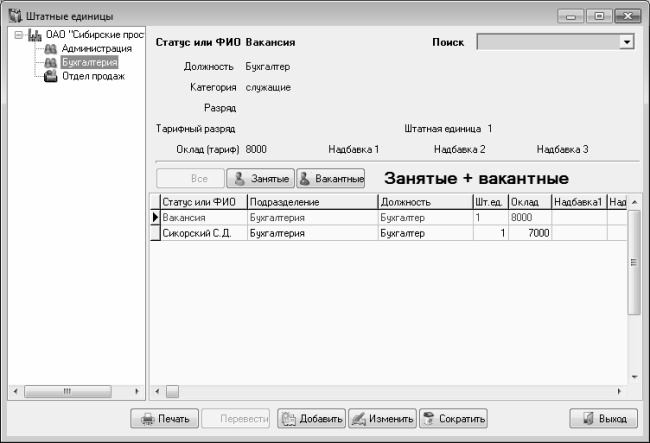This screenshot has width=650, height=443.
Task: Click the Сократить button icon
Action: (428, 419)
